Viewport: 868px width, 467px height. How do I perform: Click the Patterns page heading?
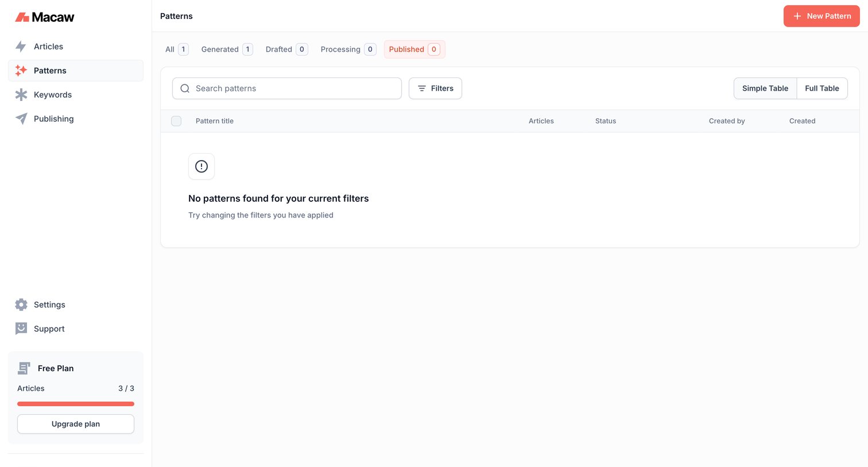point(176,16)
